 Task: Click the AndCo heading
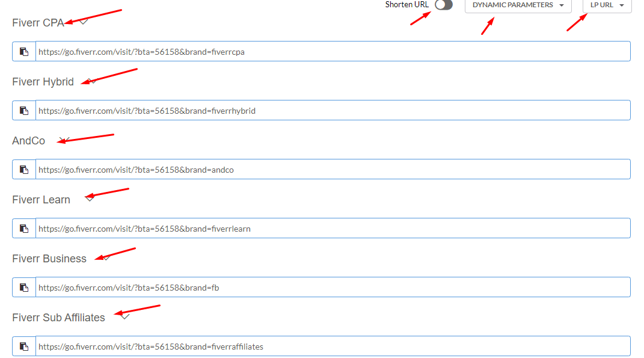(29, 141)
